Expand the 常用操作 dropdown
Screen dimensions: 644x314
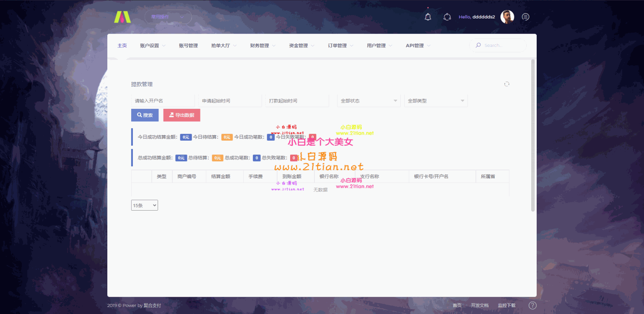[168, 17]
